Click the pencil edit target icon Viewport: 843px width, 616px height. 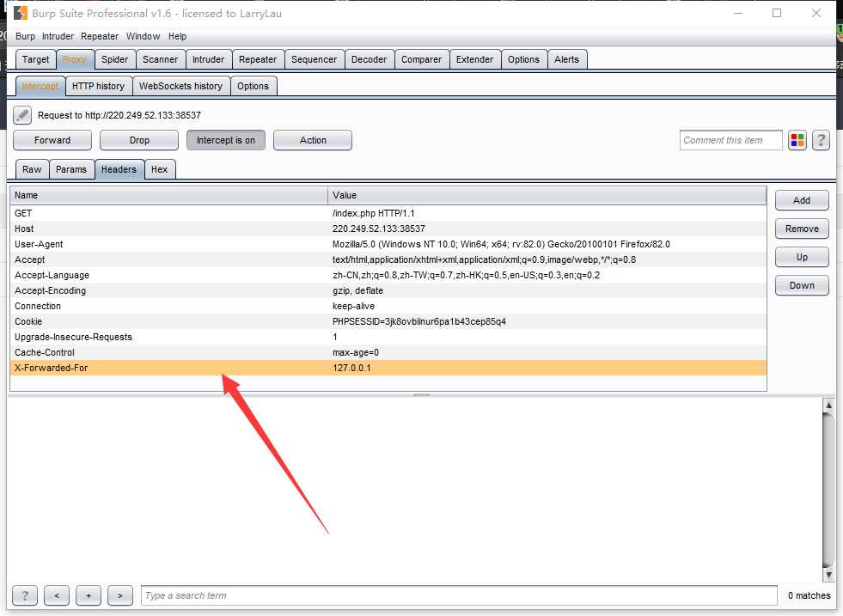point(22,115)
